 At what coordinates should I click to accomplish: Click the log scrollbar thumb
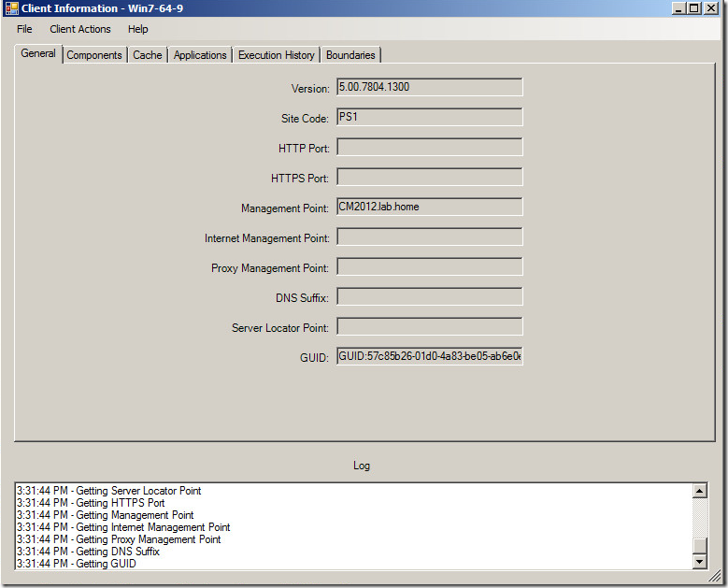(x=700, y=546)
